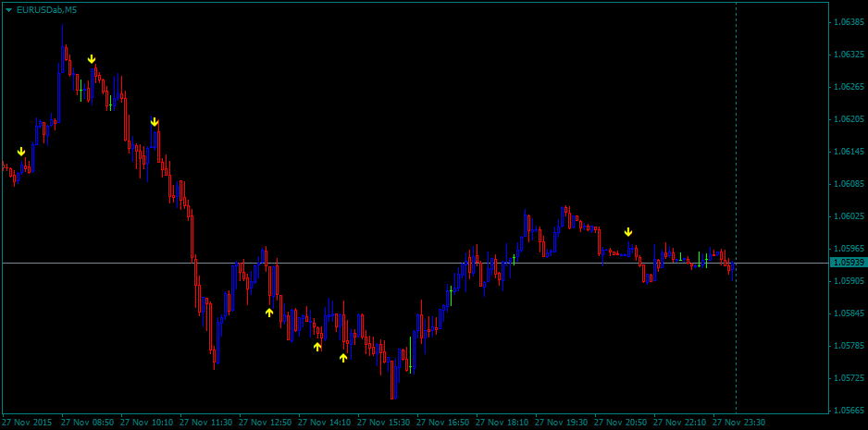
Task: Click price scale value 1.06025
Action: click(x=849, y=216)
